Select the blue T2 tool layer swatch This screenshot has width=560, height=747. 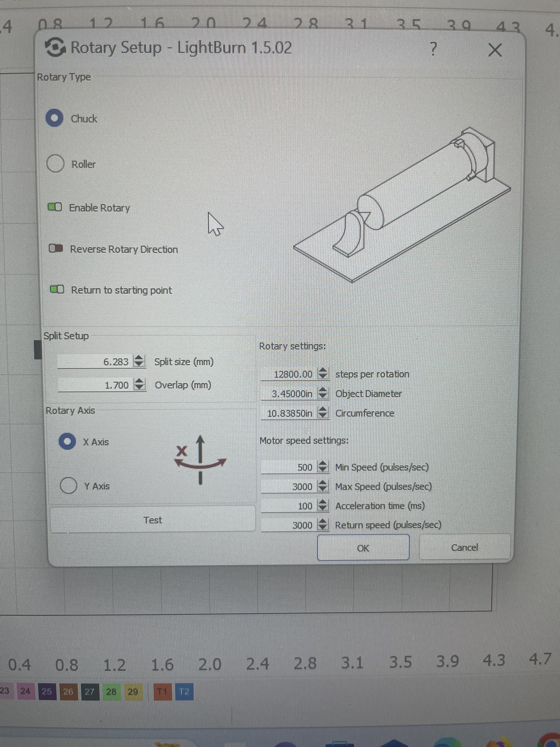point(184,691)
